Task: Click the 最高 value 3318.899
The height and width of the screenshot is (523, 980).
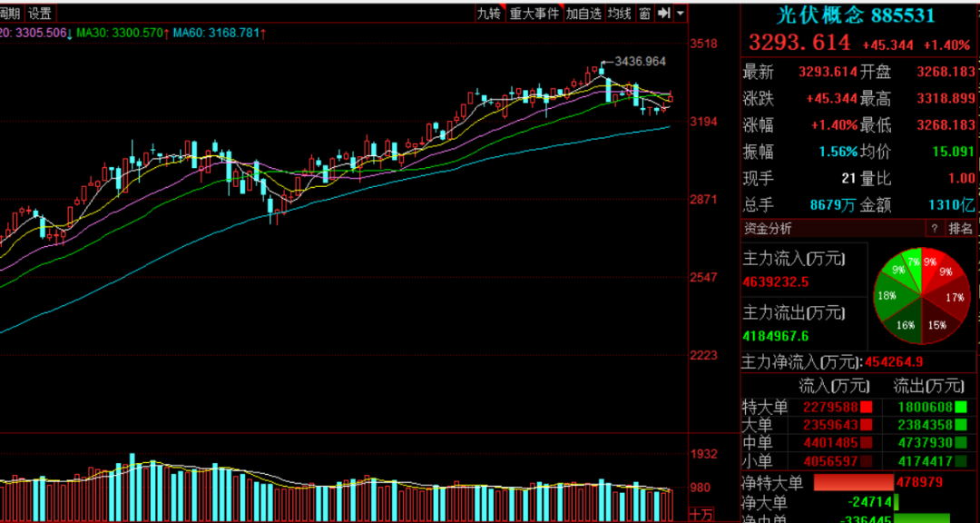Action: 946,98
